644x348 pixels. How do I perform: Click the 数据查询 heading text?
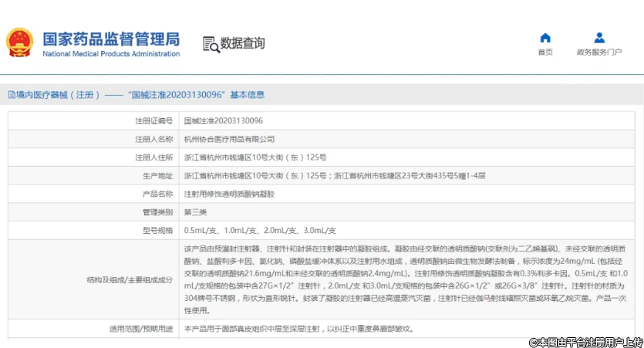(243, 43)
